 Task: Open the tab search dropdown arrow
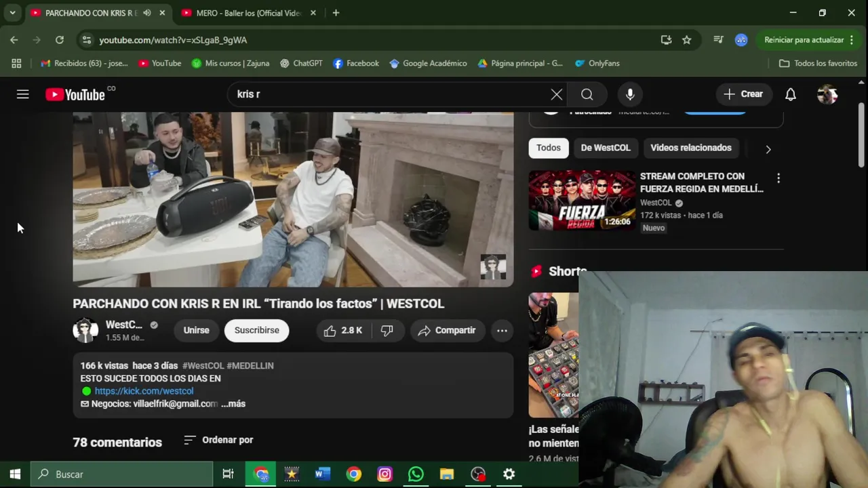(x=12, y=13)
